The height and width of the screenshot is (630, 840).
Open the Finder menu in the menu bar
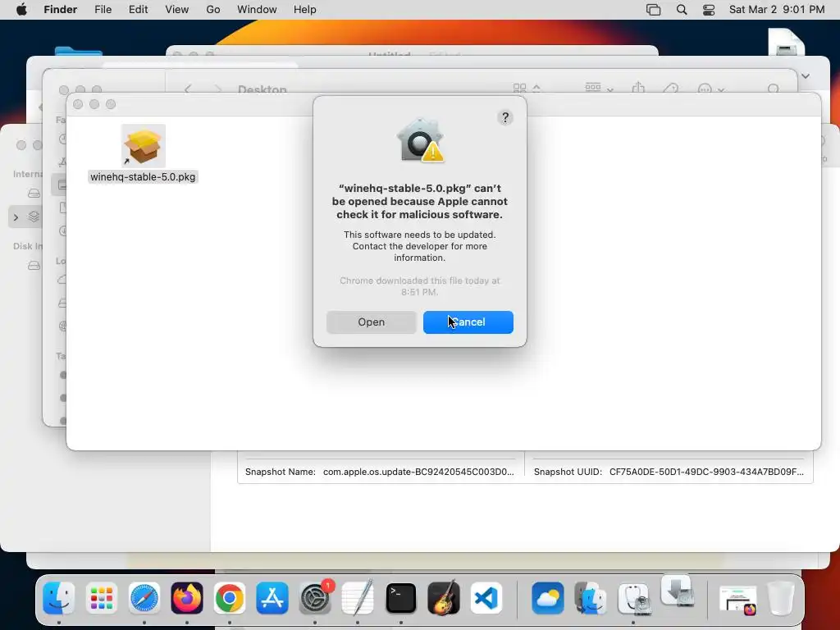pos(61,10)
